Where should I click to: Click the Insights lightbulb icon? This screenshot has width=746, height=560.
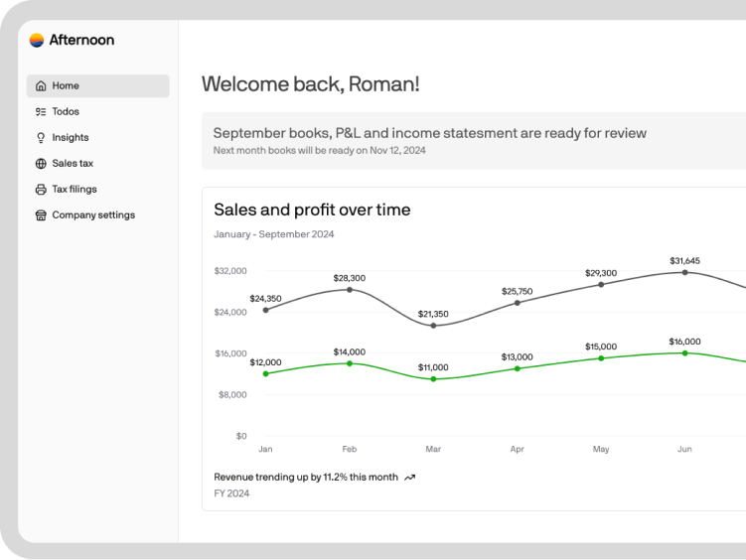(41, 138)
